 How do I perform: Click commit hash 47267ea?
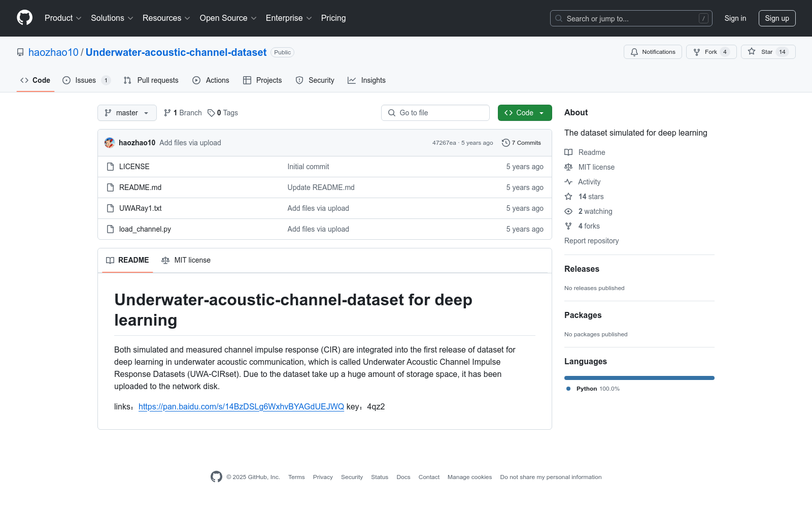point(444,143)
